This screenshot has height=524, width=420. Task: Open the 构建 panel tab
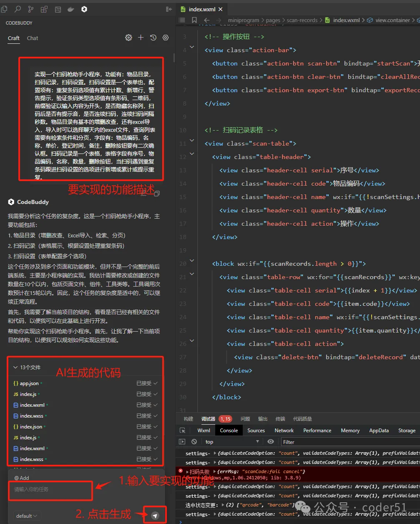point(189,419)
